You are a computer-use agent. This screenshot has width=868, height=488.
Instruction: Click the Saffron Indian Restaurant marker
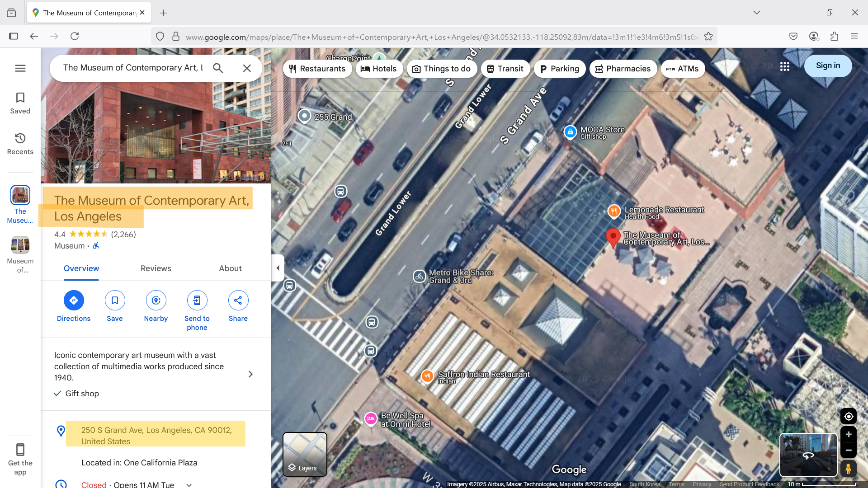427,376
